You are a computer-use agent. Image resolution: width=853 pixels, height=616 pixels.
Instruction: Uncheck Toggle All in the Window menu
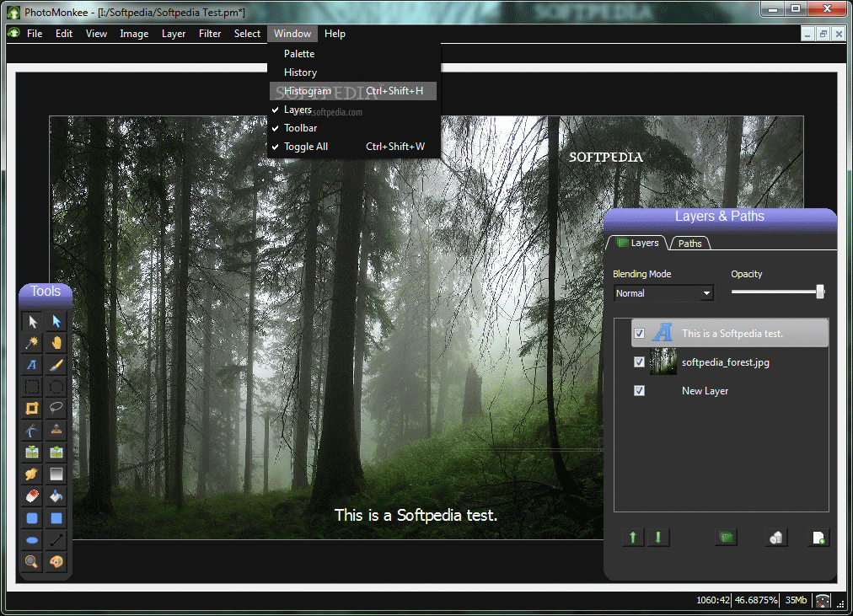pyautogui.click(x=354, y=147)
